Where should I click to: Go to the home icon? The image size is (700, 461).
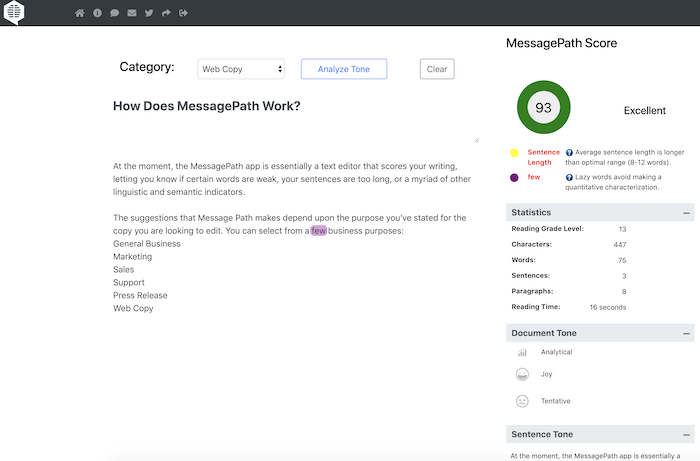pos(79,13)
